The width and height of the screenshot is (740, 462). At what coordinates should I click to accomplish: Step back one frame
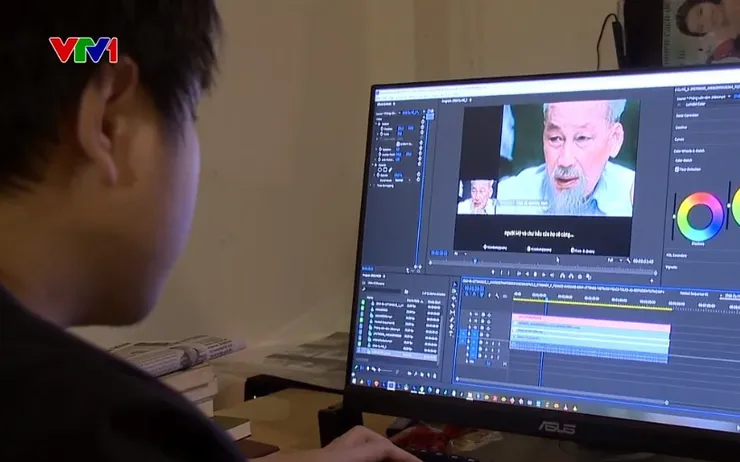click(x=527, y=274)
